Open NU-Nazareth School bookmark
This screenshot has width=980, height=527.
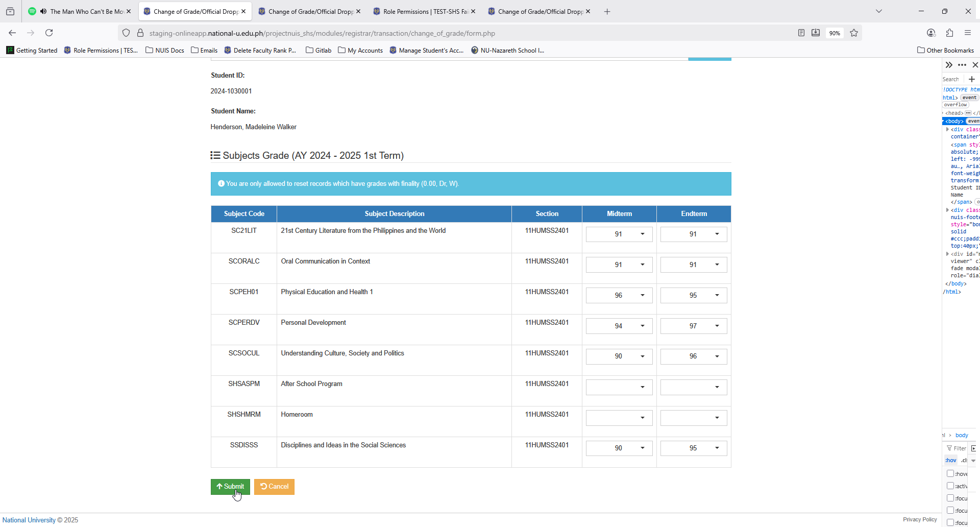click(x=508, y=50)
